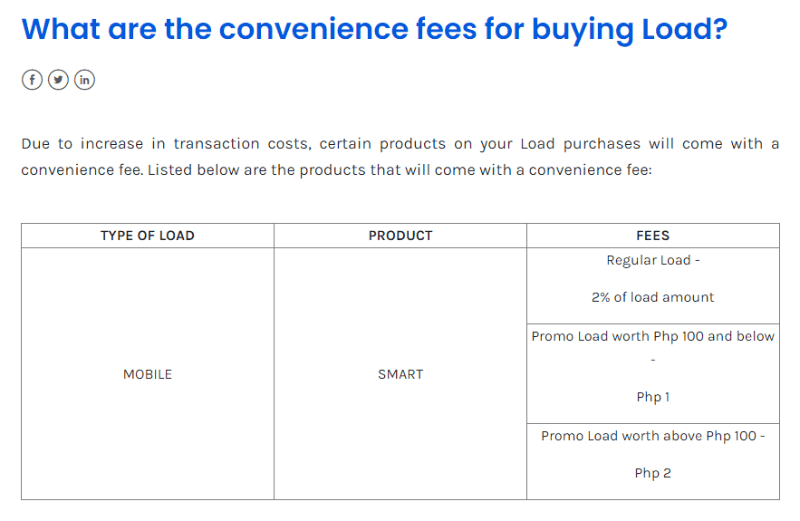Click the convenience fees page heading
This screenshot has width=800, height=521.
pos(374,29)
